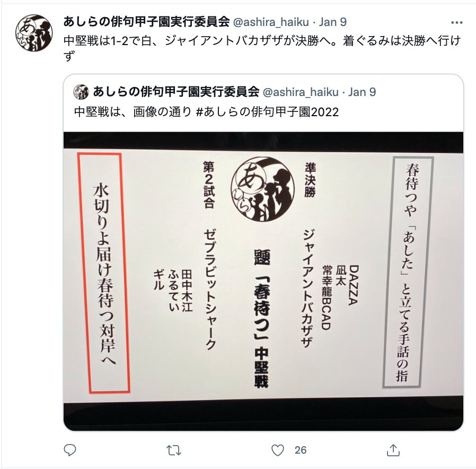
Task: Like the tweet with the heart icon
Action: 277,450
